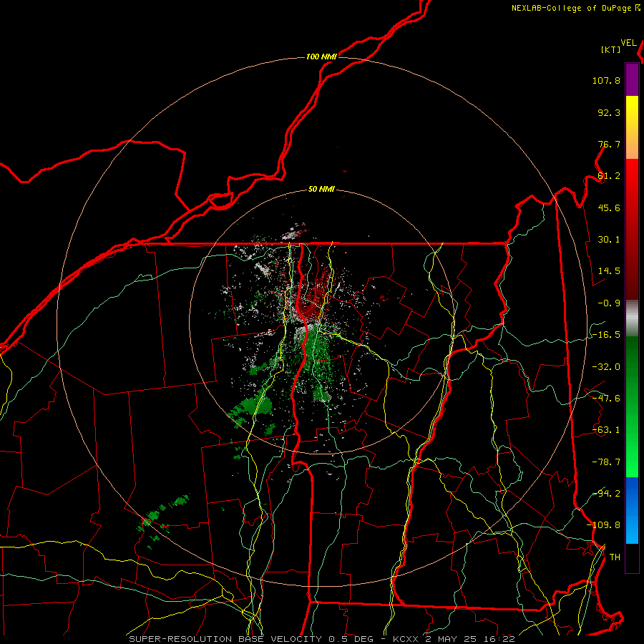Image resolution: width=644 pixels, height=644 pixels.
Task: Click the 50 NMI range ring label
Action: pos(321,190)
